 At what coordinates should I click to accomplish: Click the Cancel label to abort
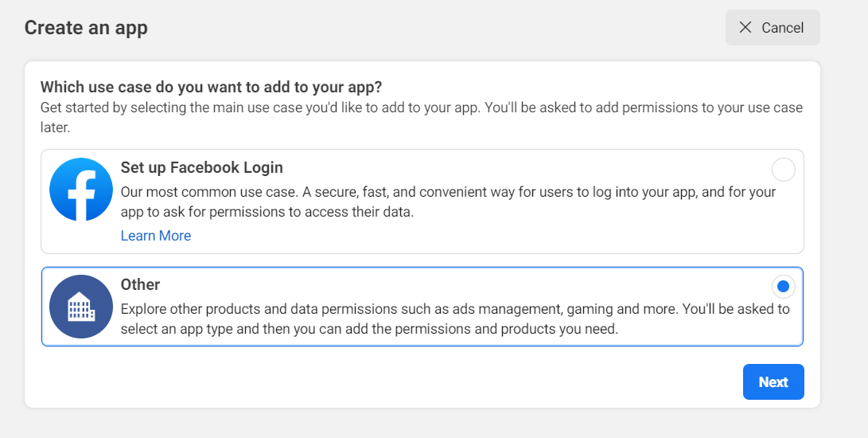tap(782, 28)
